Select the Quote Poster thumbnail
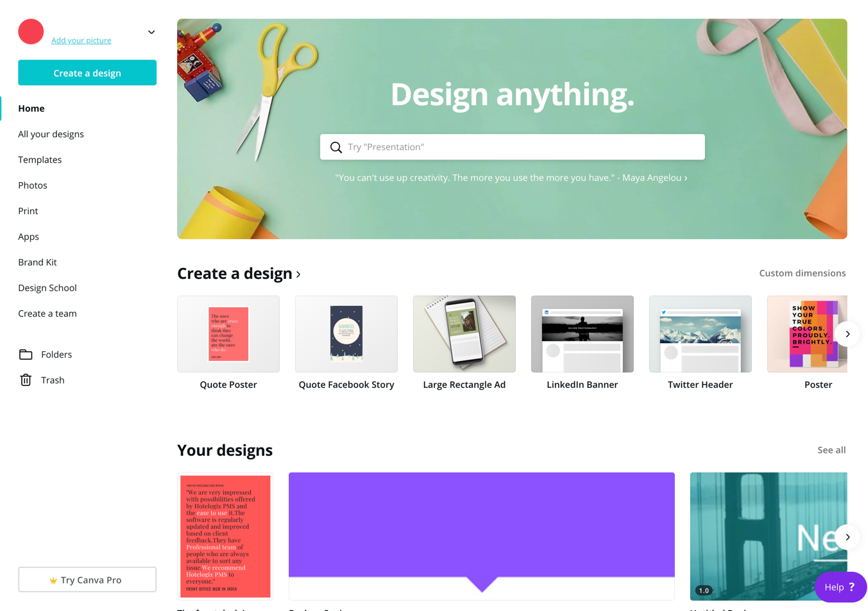This screenshot has height=611, width=868. point(228,334)
